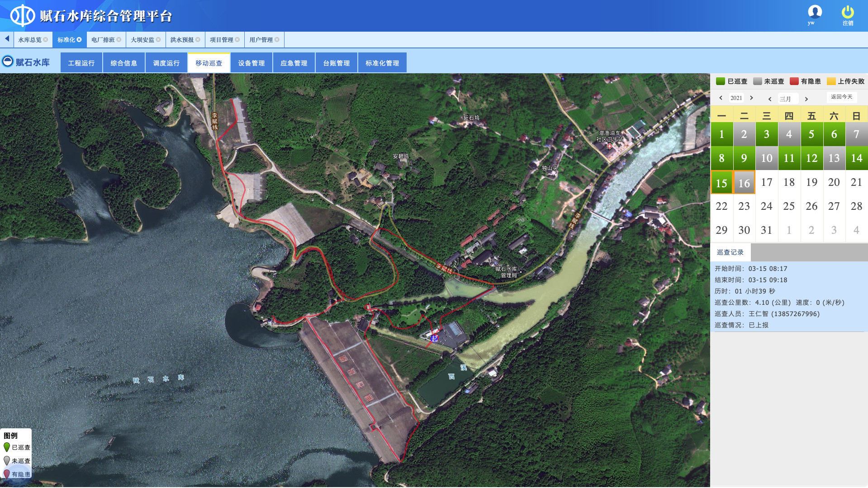Switch to the 大坝安监 tab
The height and width of the screenshot is (488, 868).
click(x=142, y=40)
